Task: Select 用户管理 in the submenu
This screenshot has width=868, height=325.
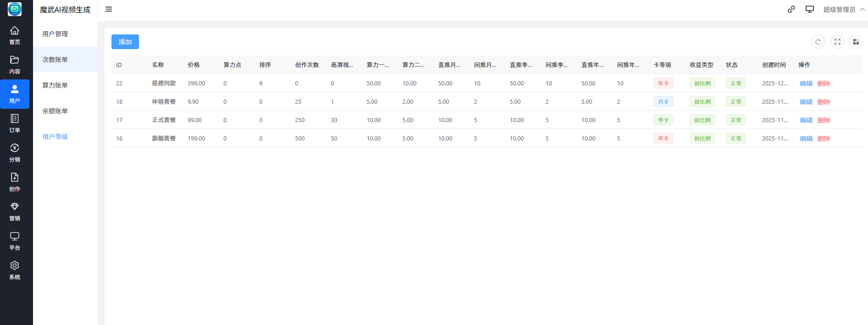Action: [x=55, y=34]
